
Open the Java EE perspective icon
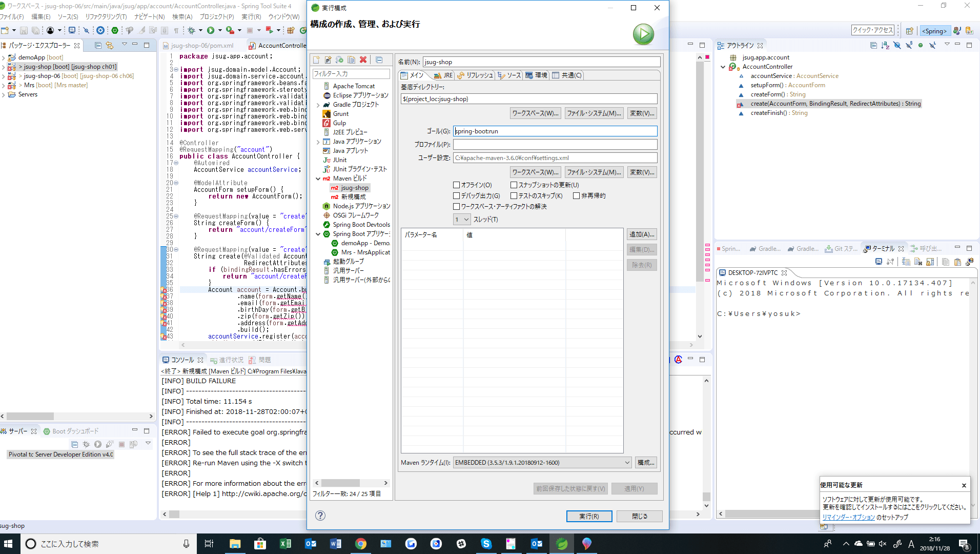957,31
